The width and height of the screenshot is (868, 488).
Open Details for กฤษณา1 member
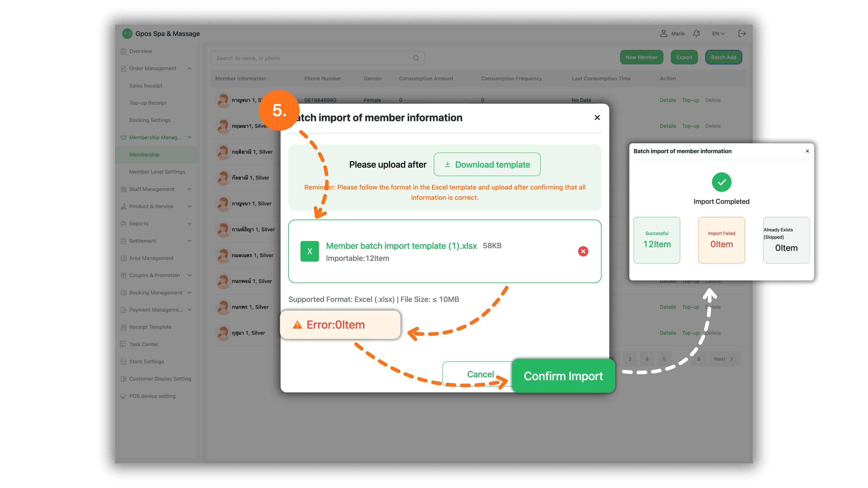(x=667, y=126)
